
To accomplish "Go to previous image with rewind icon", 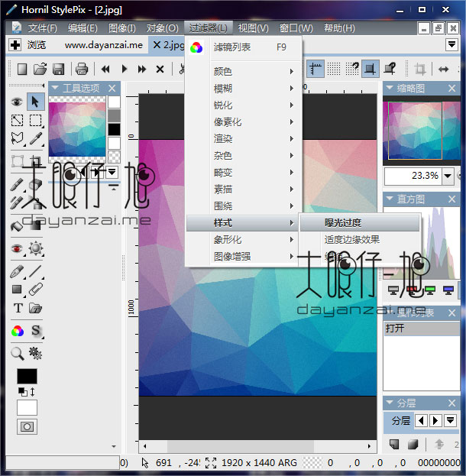I will 105,70.
